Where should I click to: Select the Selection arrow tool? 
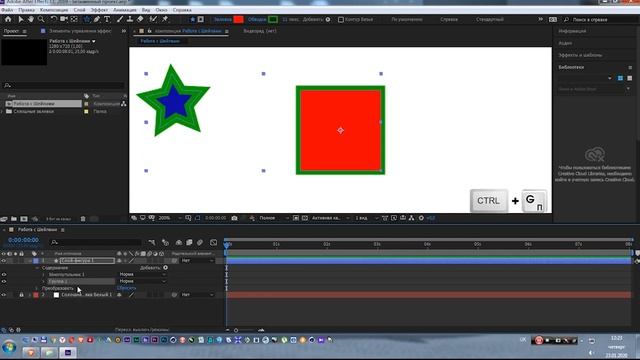(21, 19)
